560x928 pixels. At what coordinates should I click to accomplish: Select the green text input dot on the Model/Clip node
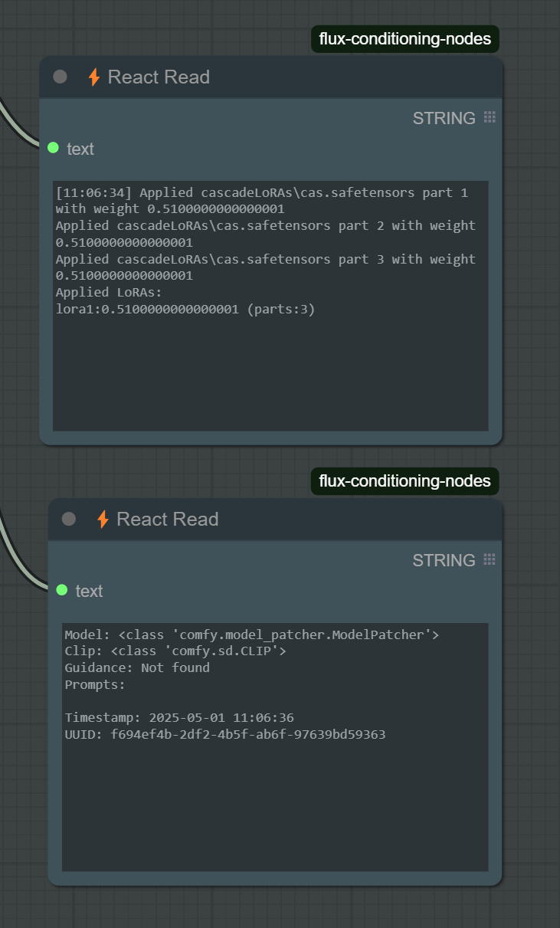tap(62, 589)
